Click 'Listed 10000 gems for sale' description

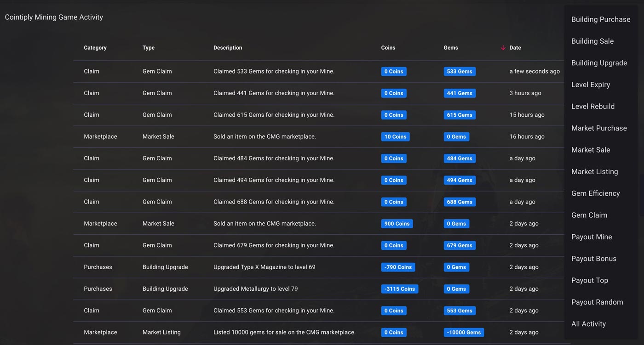click(x=285, y=332)
